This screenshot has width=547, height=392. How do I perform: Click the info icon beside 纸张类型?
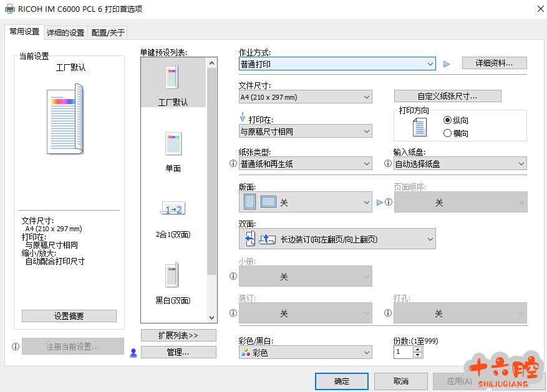(x=233, y=164)
